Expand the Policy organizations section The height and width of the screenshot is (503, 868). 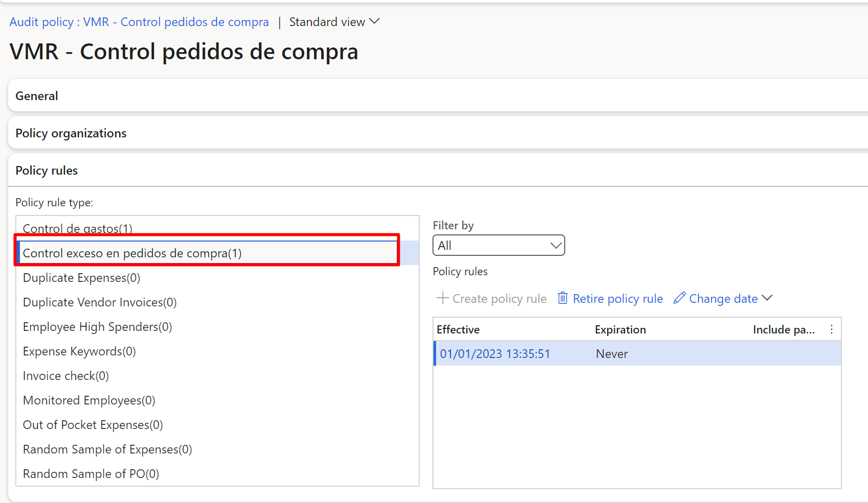[x=438, y=133]
